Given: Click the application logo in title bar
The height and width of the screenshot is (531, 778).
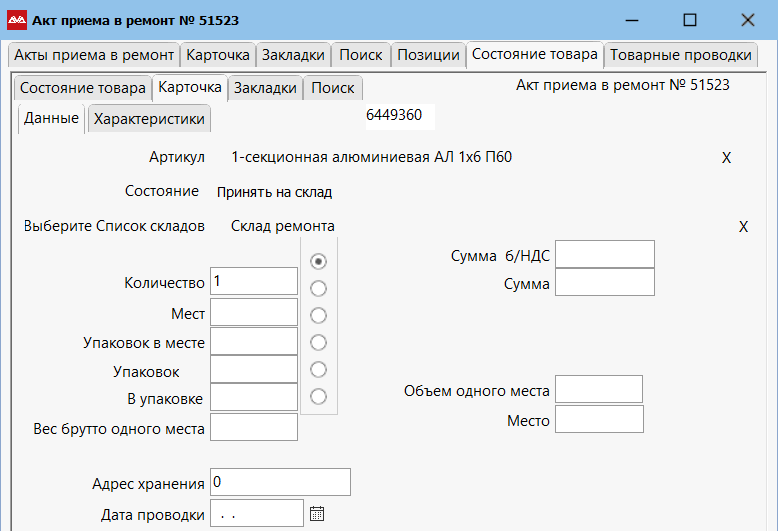Looking at the screenshot, I should [17, 20].
